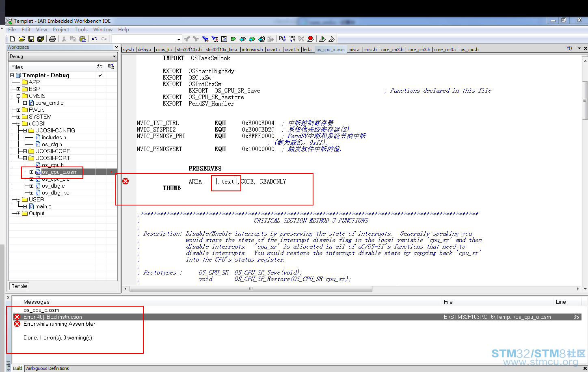Open the Edit menu
Viewport: 588px width, 372px height.
pos(26,30)
